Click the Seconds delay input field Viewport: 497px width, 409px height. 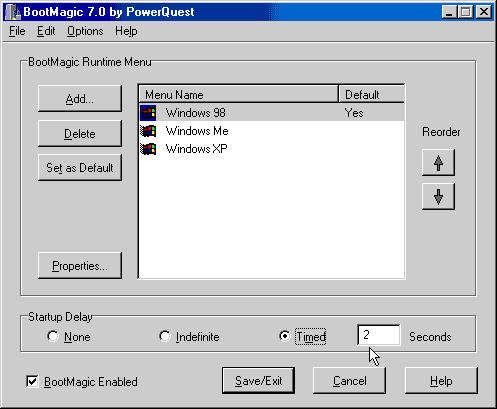(379, 335)
